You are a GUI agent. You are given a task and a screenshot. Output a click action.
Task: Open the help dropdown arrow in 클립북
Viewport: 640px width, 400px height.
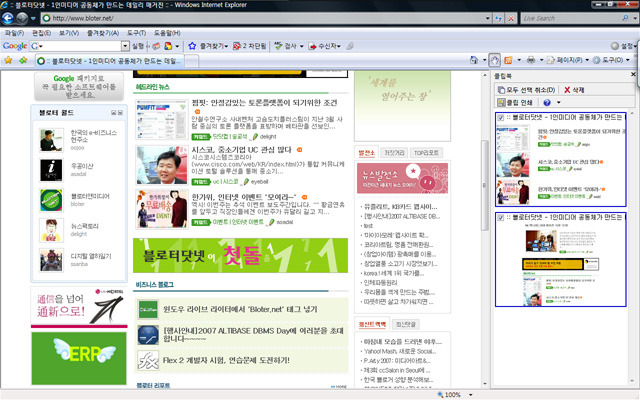click(558, 102)
